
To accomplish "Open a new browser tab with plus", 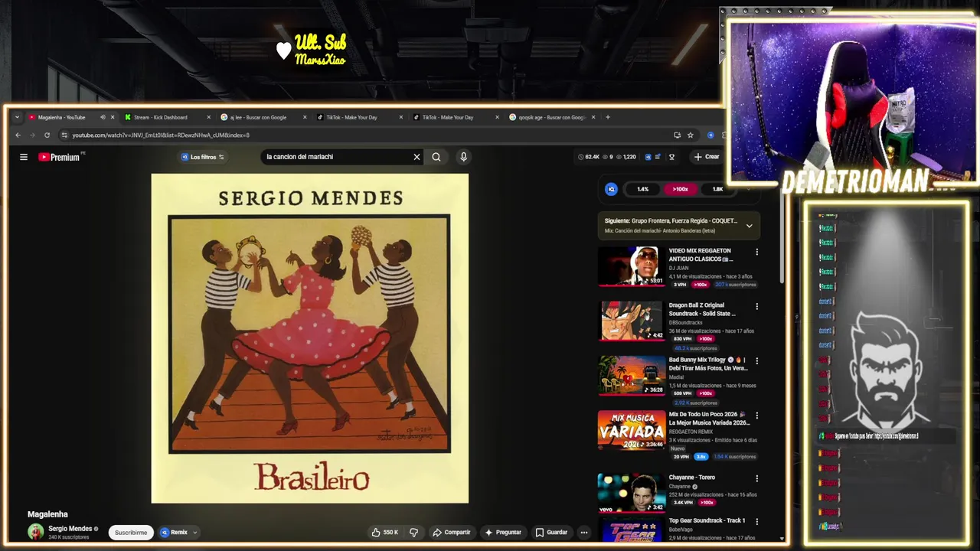I will (x=608, y=117).
